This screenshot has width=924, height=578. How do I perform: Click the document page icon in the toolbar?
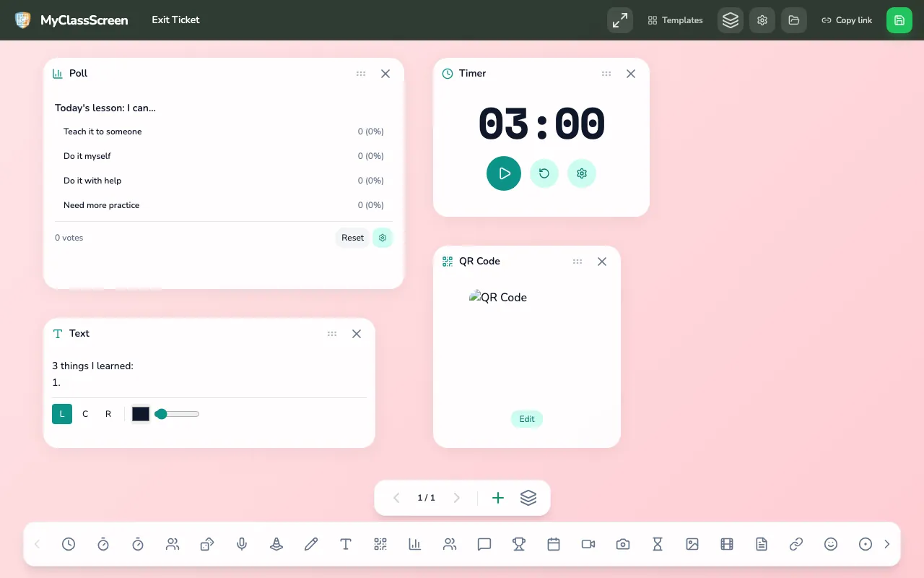click(x=762, y=544)
